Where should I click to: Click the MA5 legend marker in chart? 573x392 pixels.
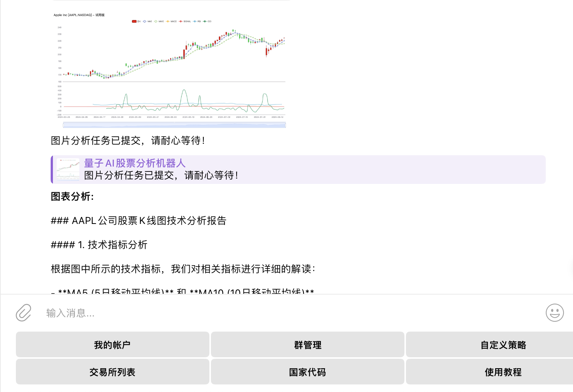pos(145,22)
